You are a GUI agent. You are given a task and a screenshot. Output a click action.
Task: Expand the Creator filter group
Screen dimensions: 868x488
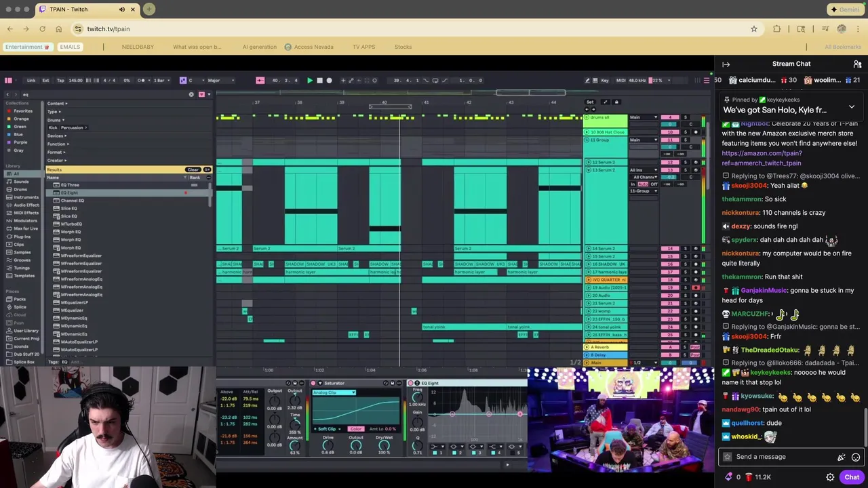(57, 160)
